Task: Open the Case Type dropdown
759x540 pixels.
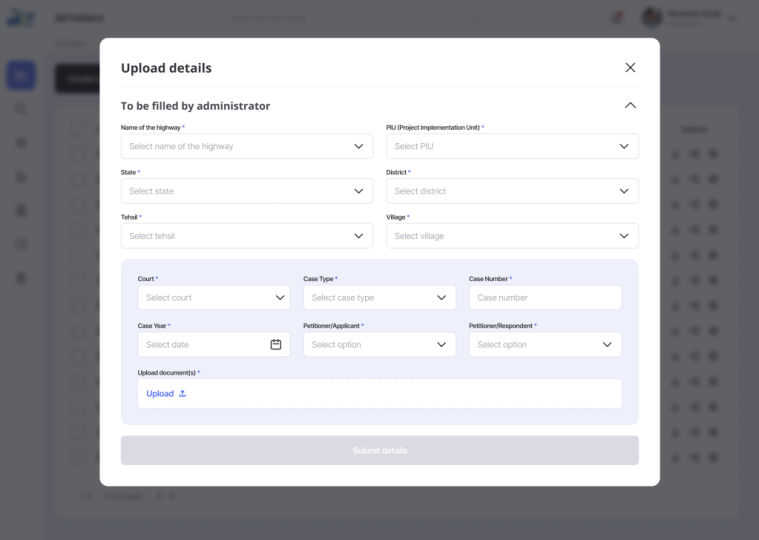Action: point(379,298)
